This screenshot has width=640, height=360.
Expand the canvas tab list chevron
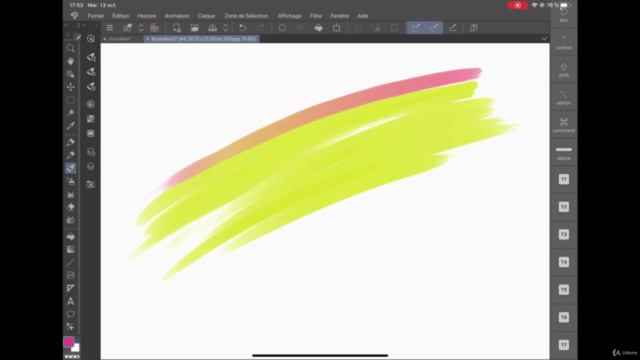coord(544,39)
